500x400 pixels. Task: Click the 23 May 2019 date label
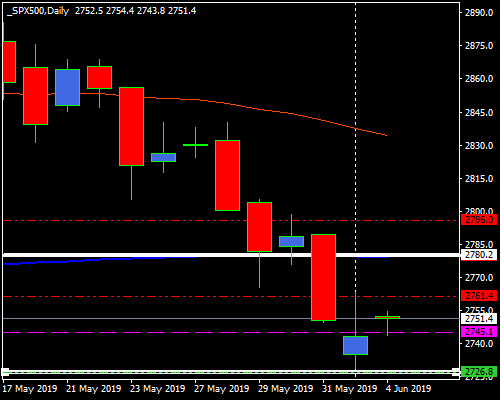[x=158, y=389]
